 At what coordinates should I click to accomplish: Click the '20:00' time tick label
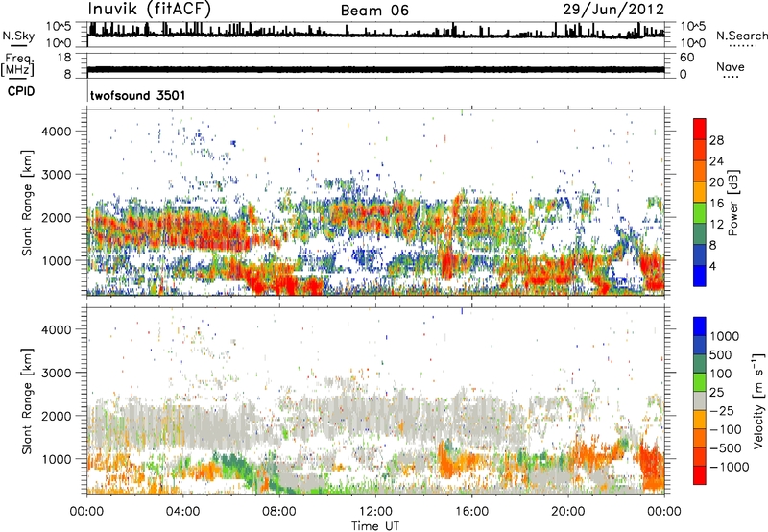coord(568,512)
